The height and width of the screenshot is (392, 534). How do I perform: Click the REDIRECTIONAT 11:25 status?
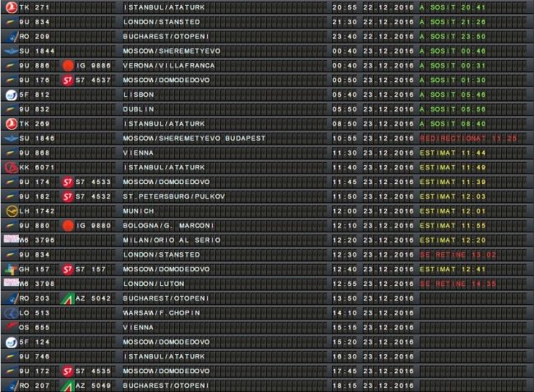pos(468,138)
